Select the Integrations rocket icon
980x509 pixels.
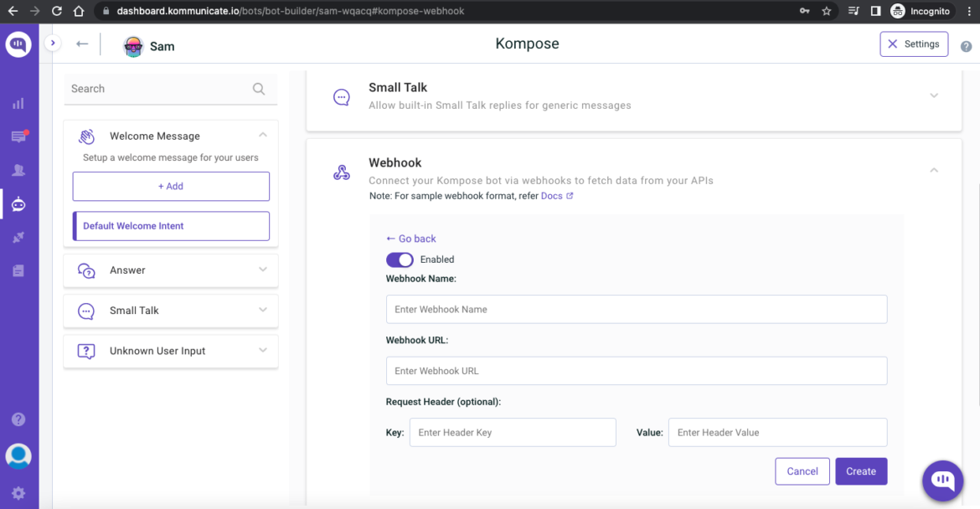pyautogui.click(x=18, y=237)
